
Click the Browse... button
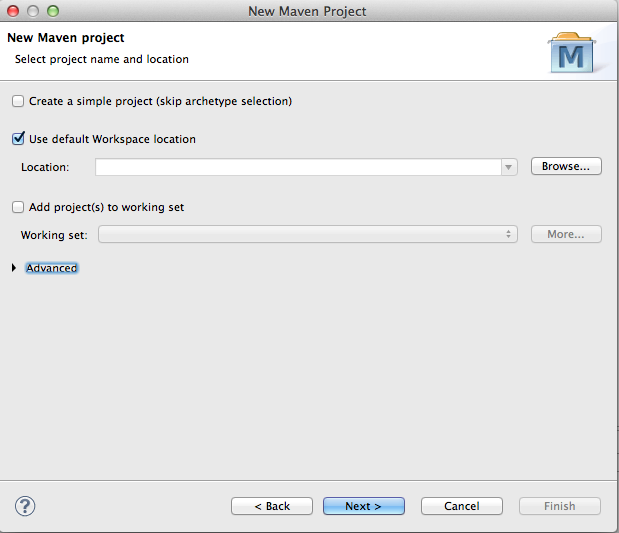tap(566, 166)
